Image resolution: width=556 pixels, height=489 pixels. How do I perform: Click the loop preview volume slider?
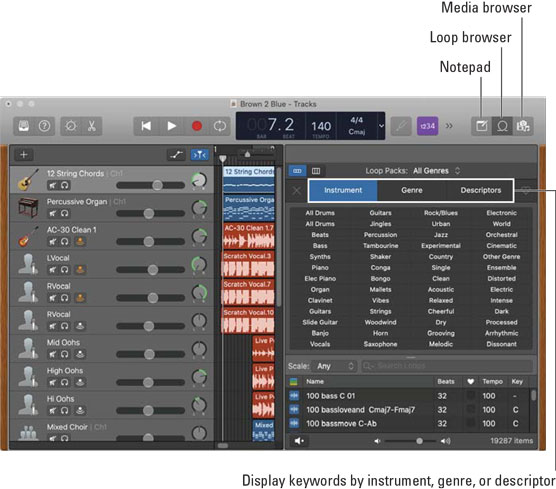(x=411, y=441)
